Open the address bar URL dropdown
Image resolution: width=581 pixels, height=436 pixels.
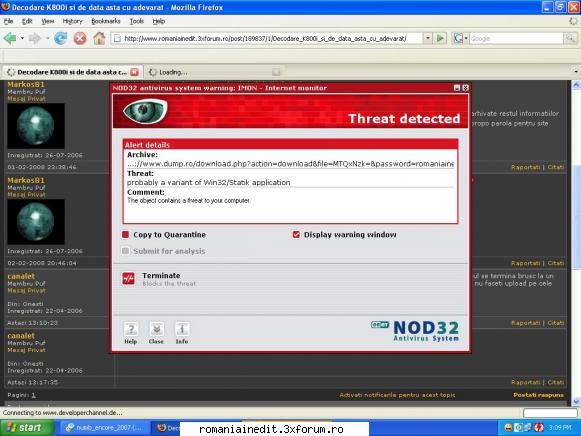pos(428,38)
